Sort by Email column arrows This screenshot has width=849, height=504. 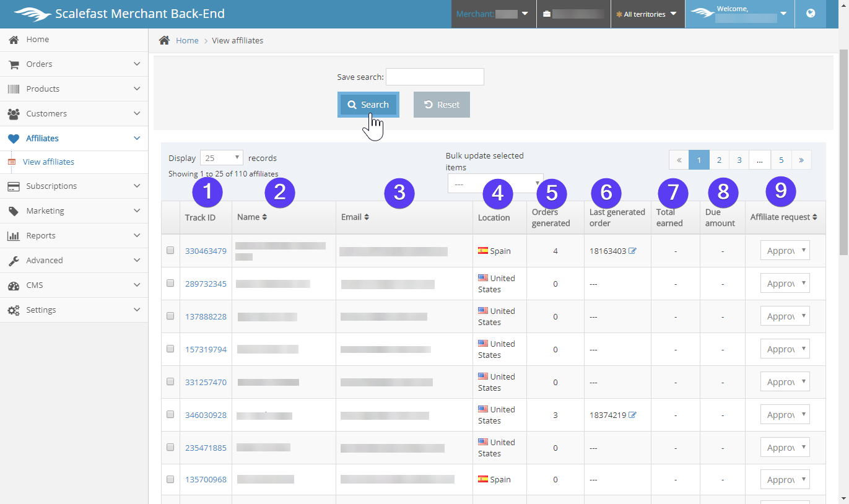[x=367, y=217]
